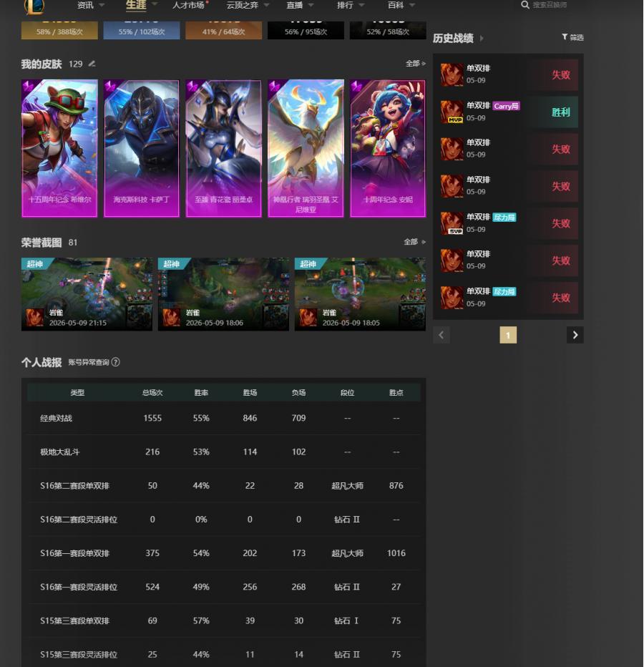Open the 胜利 Carry局 match record
The height and width of the screenshot is (667, 644).
coord(509,112)
